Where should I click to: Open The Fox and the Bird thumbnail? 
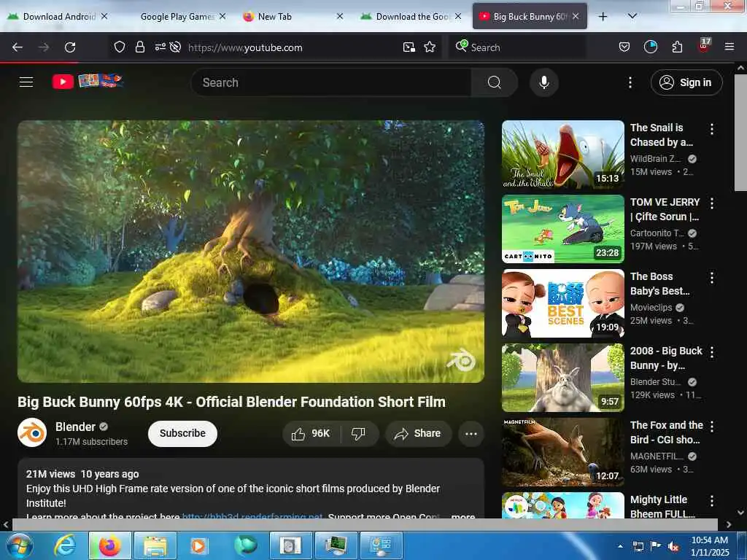click(x=562, y=451)
